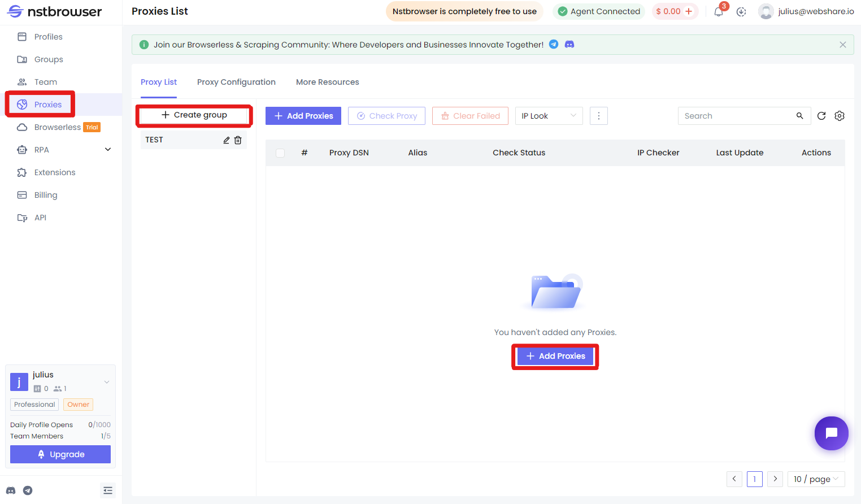Screen dimensions: 861x504
Task: Open Extensions page
Action: click(x=61, y=172)
